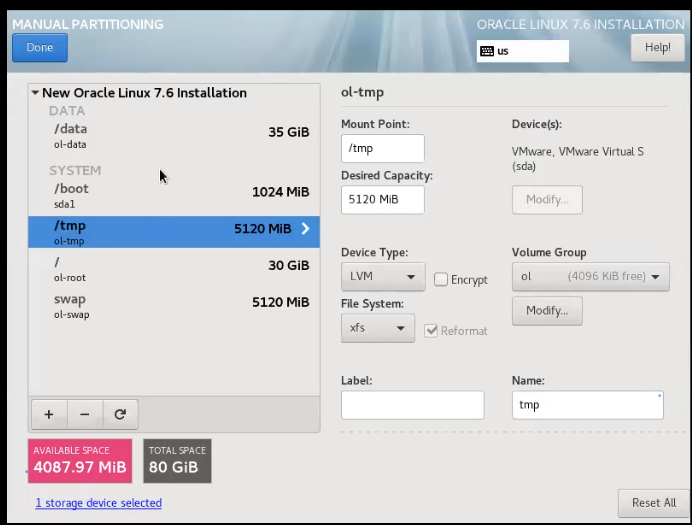Image resolution: width=692 pixels, height=525 pixels.
Task: Click Reset All button
Action: [654, 503]
